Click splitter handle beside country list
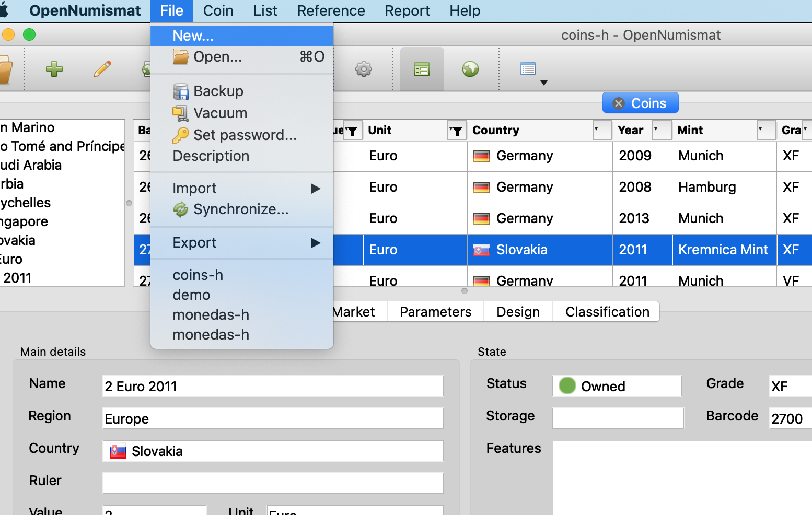812x515 pixels. coord(129,203)
